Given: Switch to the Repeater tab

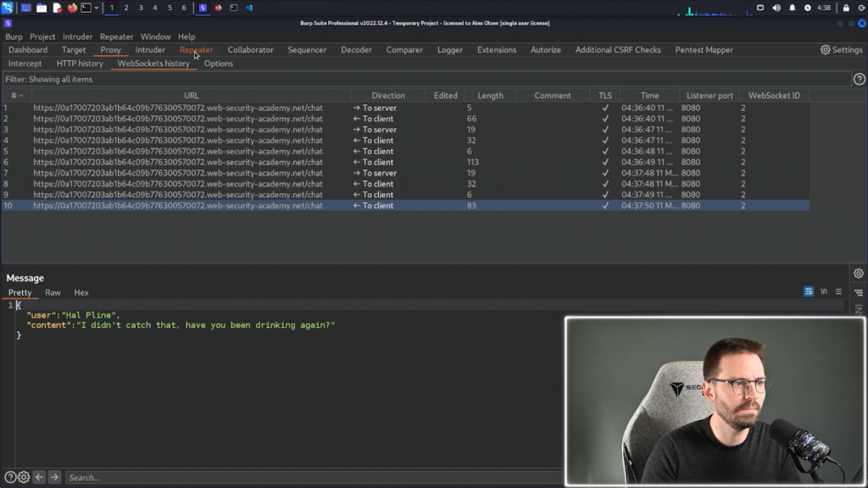Looking at the screenshot, I should (x=196, y=50).
